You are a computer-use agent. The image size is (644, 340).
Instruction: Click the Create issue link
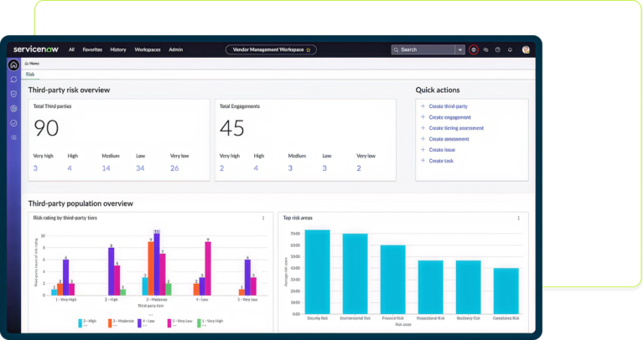click(x=442, y=150)
